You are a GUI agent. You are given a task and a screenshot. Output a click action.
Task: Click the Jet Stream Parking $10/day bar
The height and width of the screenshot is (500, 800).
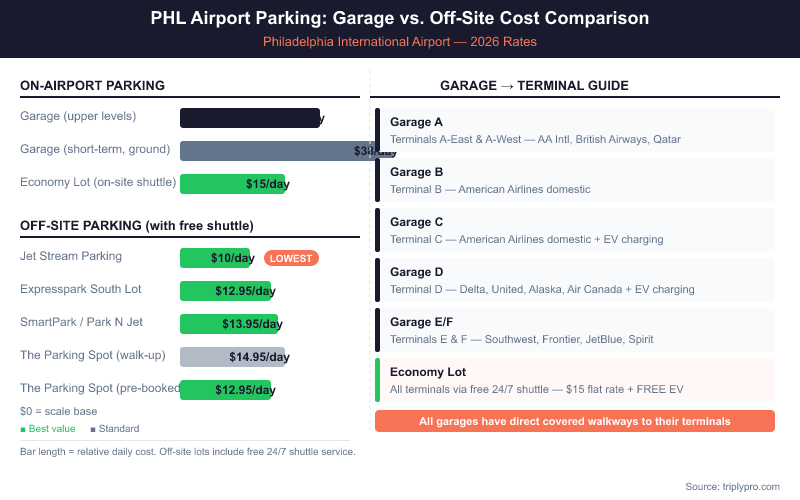pos(215,258)
